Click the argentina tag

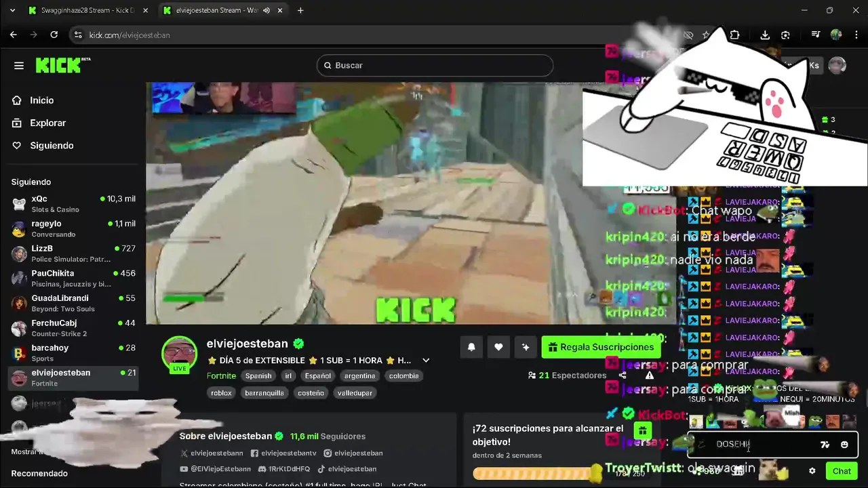click(359, 375)
